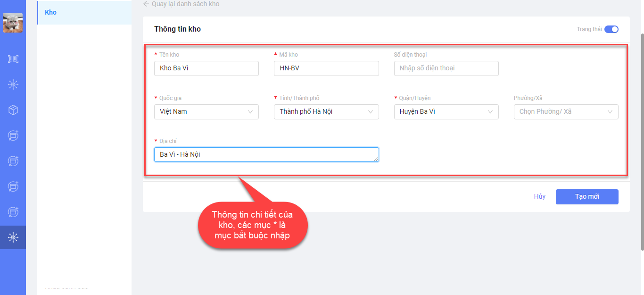Click the barcode scanner icon in sidebar

pos(13,59)
